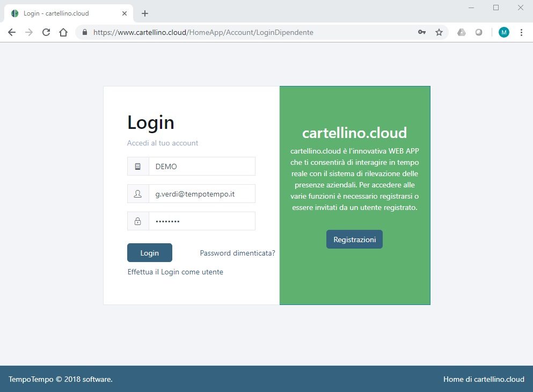Click the large Login heading
Viewport: 533px width, 392px height.
(151, 122)
